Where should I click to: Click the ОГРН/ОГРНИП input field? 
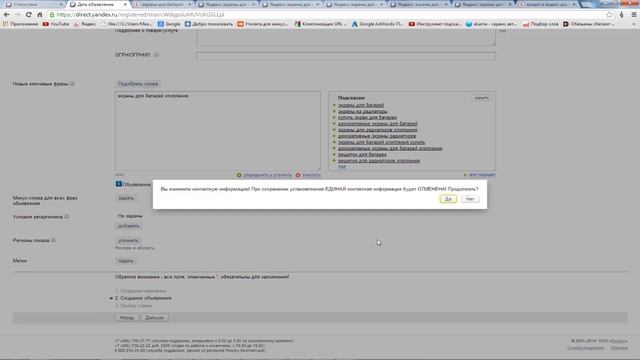[x=346, y=56]
